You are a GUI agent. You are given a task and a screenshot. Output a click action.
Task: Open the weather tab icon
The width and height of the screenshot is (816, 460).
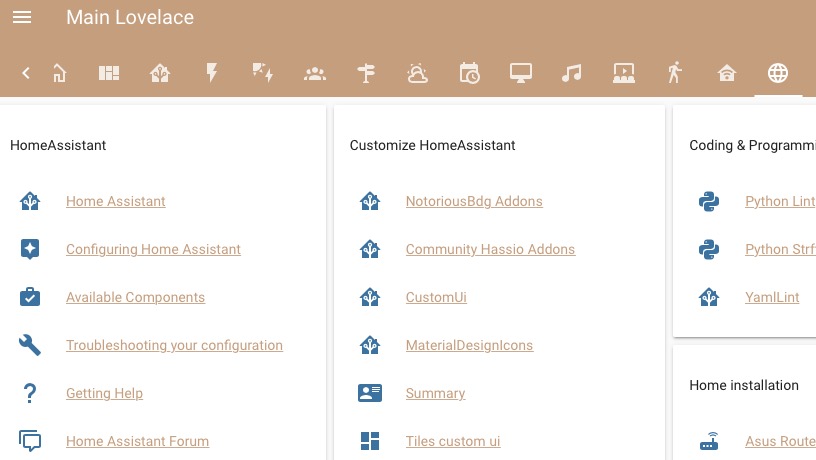click(417, 73)
